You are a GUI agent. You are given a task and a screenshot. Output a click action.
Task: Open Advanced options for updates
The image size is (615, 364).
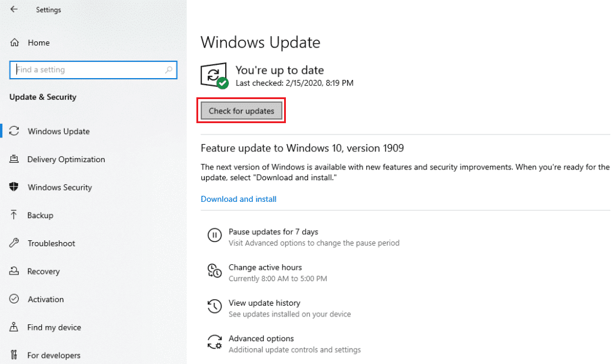261,338
